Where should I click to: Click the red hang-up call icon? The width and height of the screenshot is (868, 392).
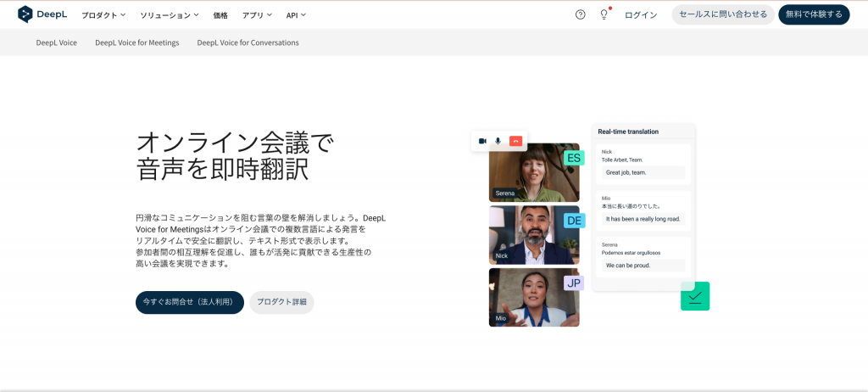tap(516, 142)
